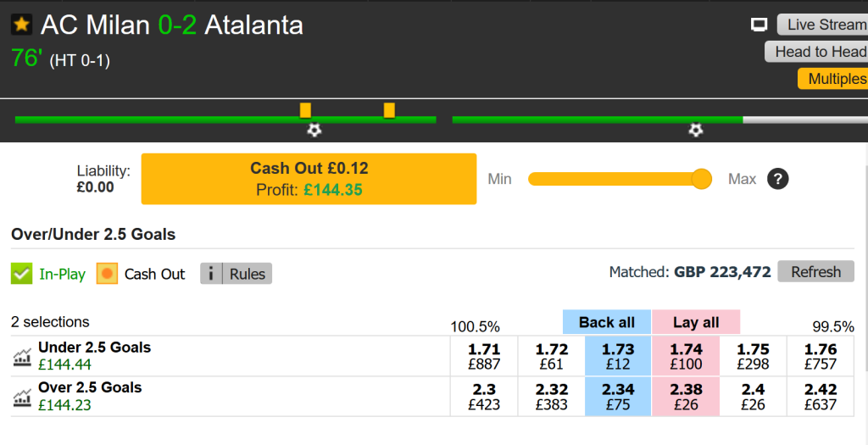Click the help question mark icon
This screenshot has width=868, height=445.
pyautogui.click(x=778, y=179)
